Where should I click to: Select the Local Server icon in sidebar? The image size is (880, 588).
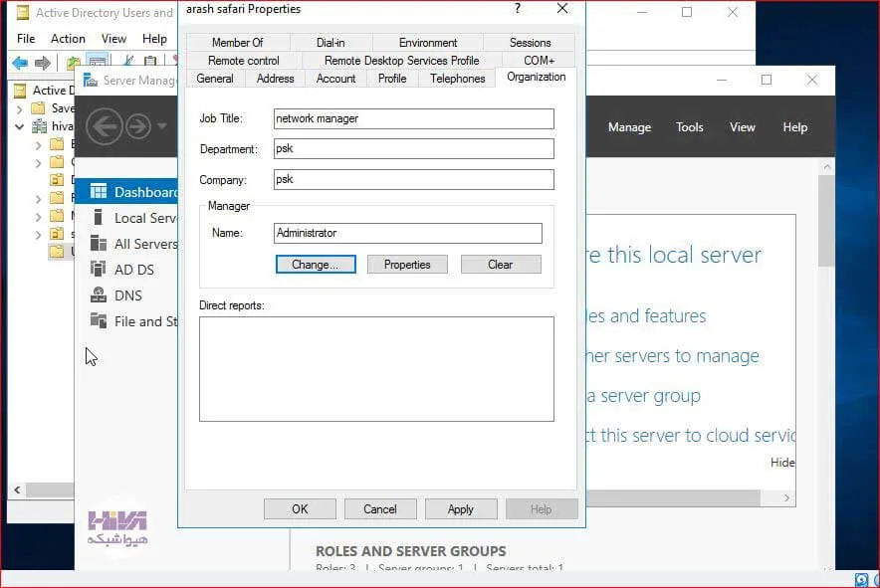coord(99,217)
